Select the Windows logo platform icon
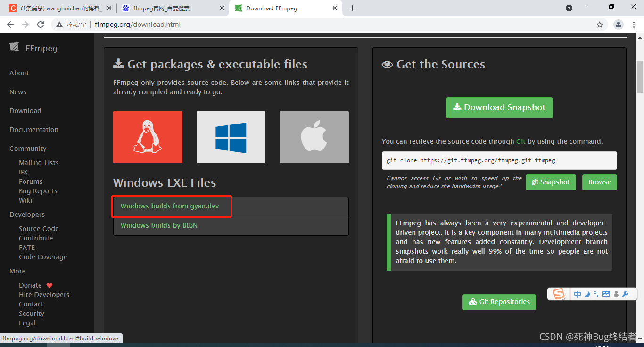Screen dimensions: 644x347 (x=231, y=137)
